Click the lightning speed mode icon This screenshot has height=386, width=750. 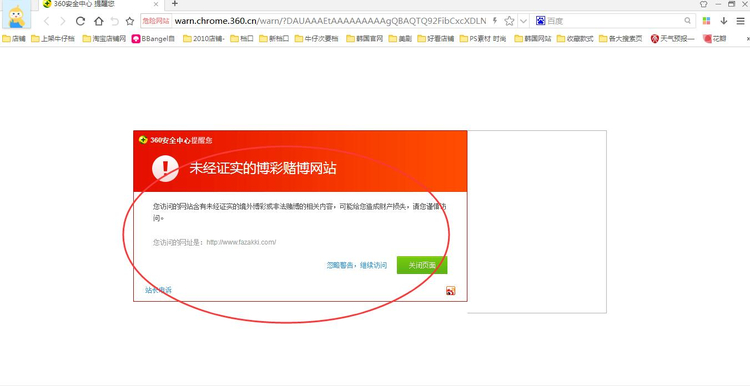(x=495, y=21)
